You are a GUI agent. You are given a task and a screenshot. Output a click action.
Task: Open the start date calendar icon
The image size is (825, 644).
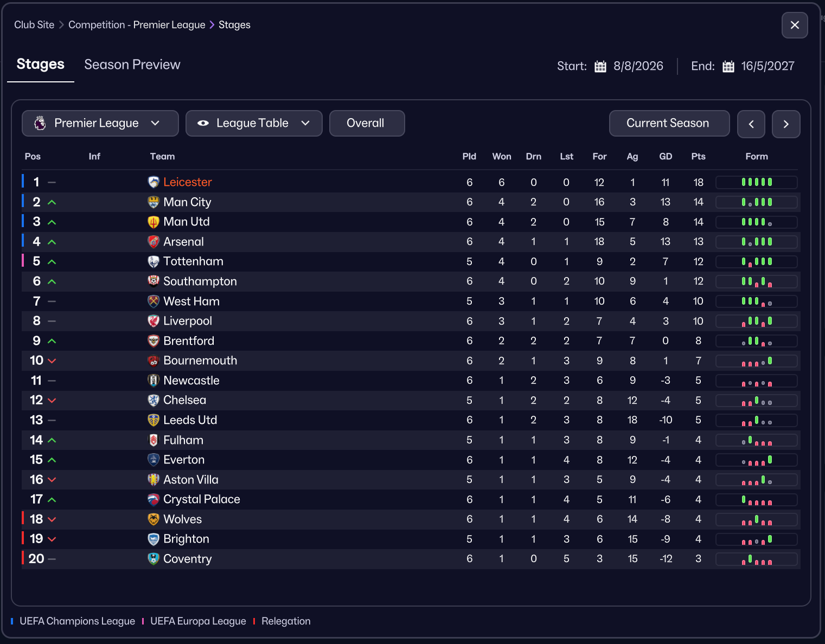point(600,67)
